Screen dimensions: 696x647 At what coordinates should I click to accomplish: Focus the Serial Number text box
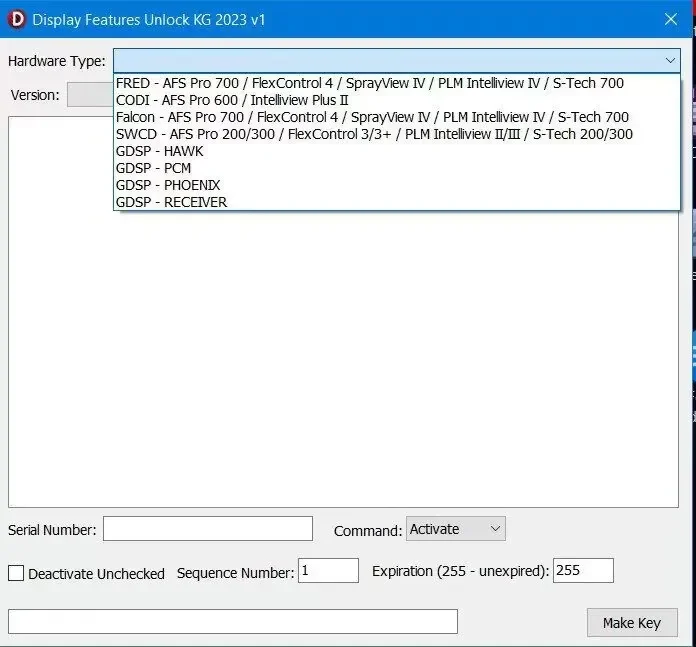(x=208, y=529)
